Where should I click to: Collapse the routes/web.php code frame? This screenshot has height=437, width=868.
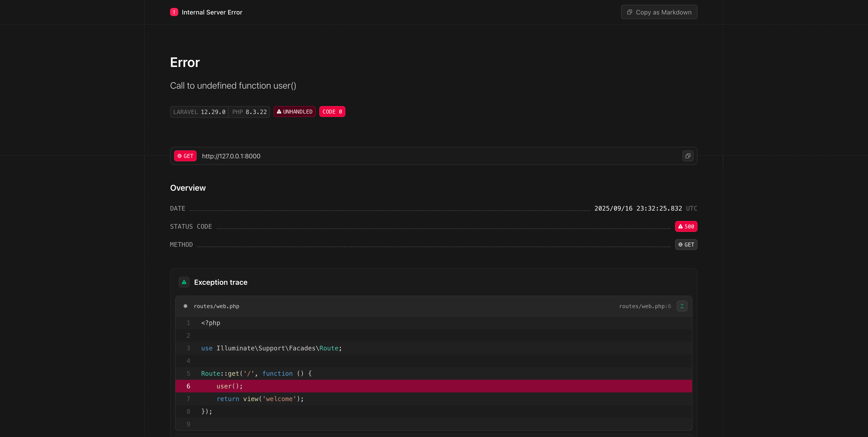(682, 306)
